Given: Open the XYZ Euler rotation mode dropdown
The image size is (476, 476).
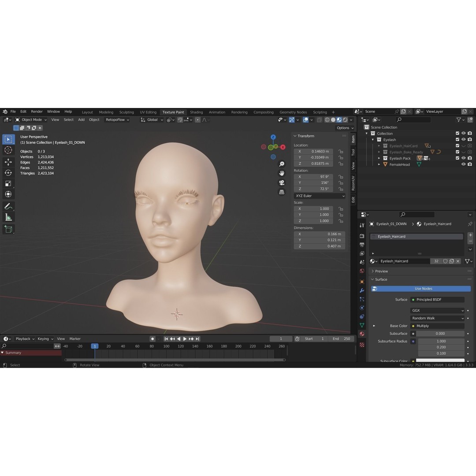Looking at the screenshot, I should pyautogui.click(x=320, y=196).
